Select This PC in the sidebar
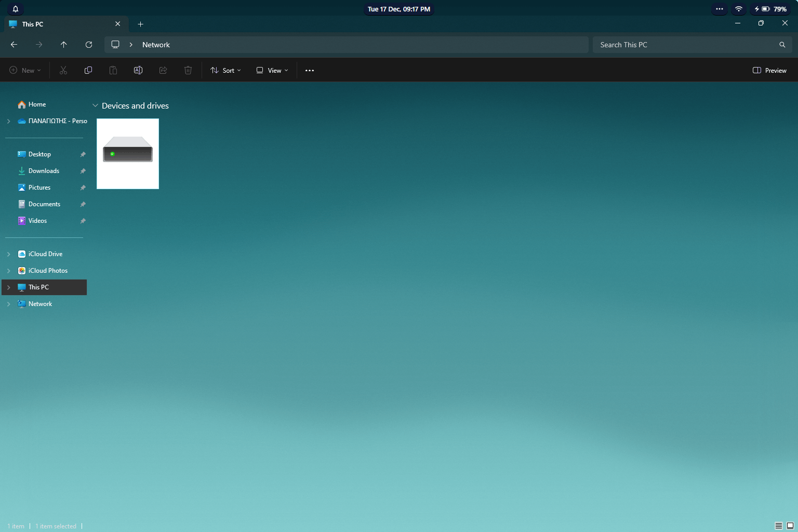This screenshot has height=532, width=798. pos(44,287)
